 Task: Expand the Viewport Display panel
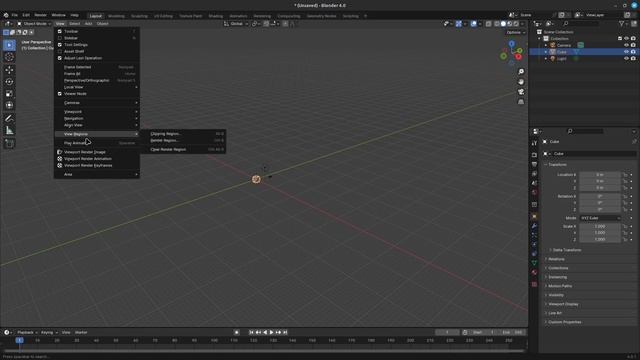(x=563, y=304)
